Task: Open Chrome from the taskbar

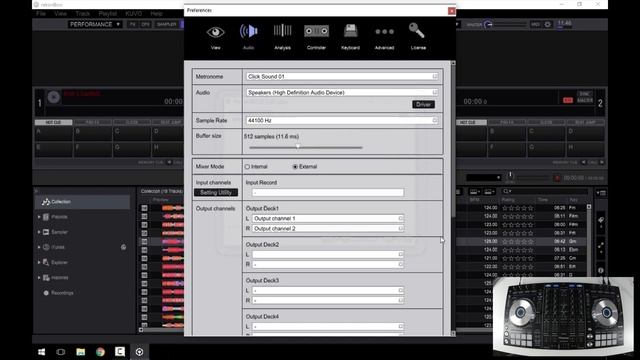Action: tap(100, 352)
